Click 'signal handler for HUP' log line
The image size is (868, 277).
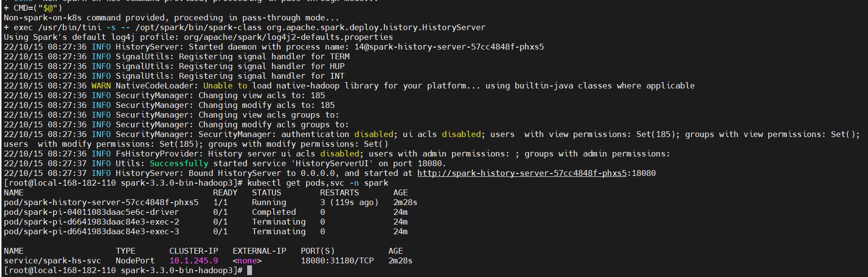pos(174,66)
